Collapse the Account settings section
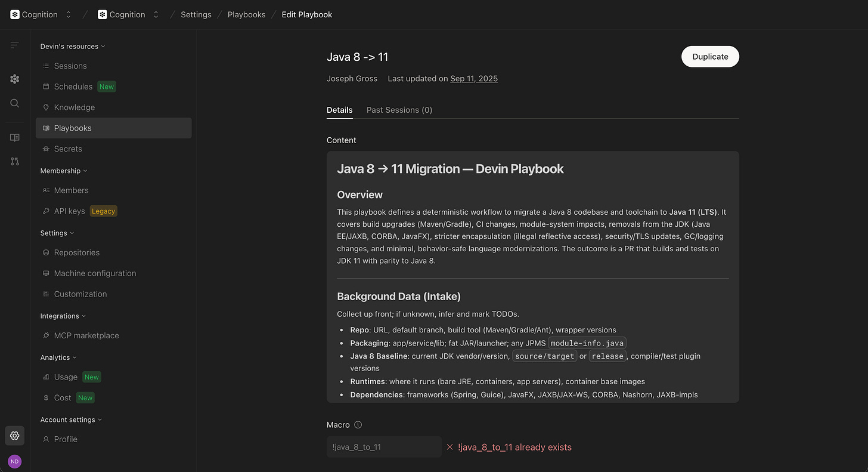The width and height of the screenshot is (868, 472). pos(71,419)
